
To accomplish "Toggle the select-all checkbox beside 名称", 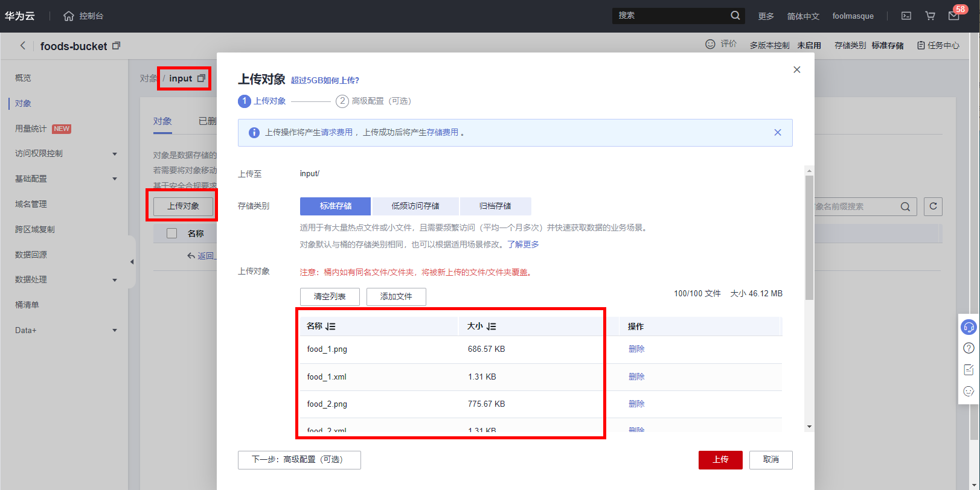I will click(172, 234).
